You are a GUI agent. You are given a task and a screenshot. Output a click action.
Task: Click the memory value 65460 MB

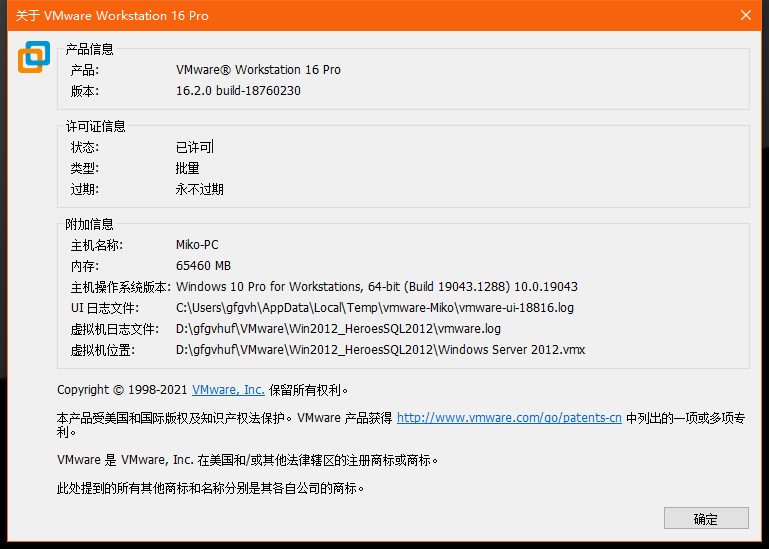(x=203, y=266)
